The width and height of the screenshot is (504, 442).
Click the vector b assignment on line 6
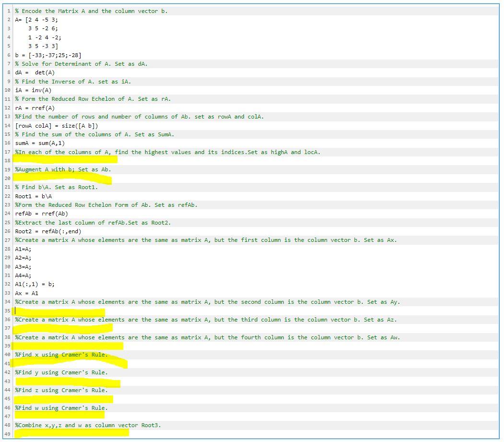(x=48, y=55)
